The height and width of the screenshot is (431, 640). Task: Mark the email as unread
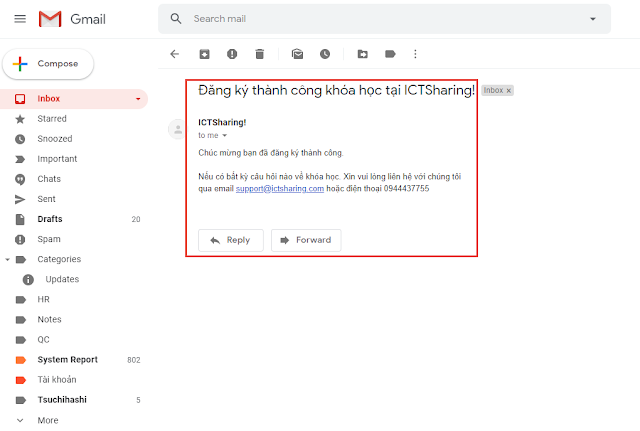pyautogui.click(x=298, y=54)
